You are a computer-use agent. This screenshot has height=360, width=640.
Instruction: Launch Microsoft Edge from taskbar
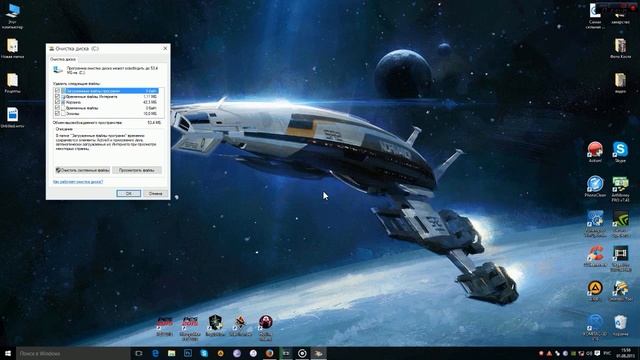coord(155,353)
